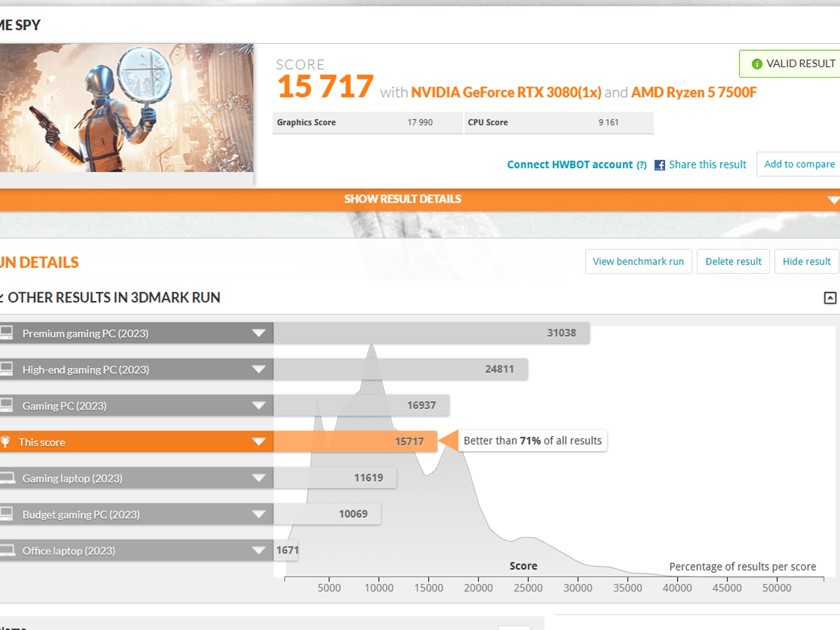Click the 25000 axis tick label
The image size is (840, 630).
pos(528,588)
